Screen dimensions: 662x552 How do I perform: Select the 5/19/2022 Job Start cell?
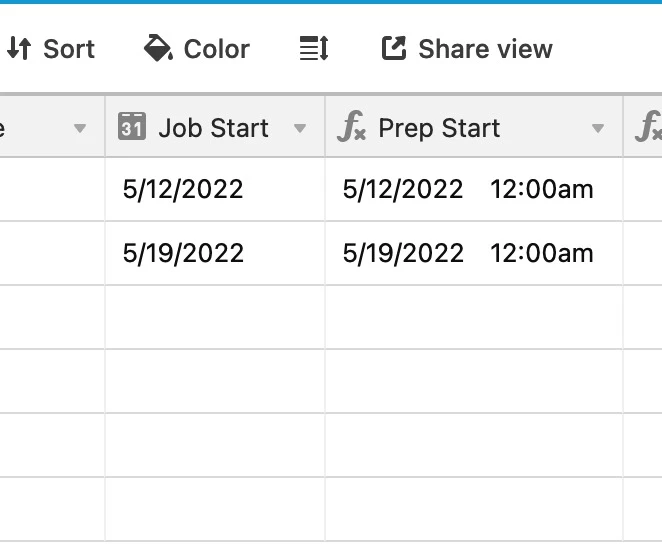pyautogui.click(x=214, y=253)
